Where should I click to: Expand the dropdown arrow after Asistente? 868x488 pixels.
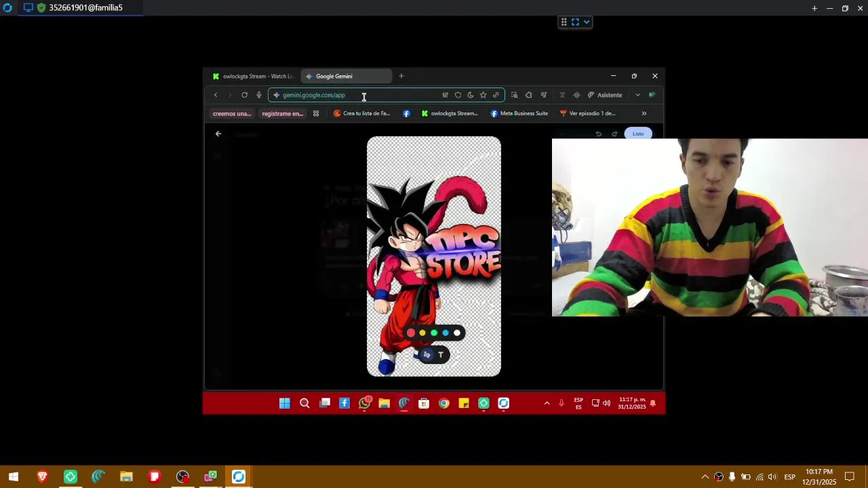coord(637,95)
